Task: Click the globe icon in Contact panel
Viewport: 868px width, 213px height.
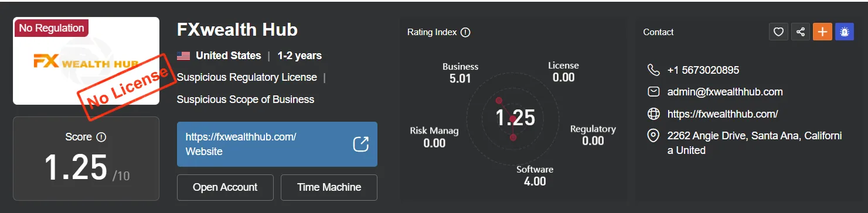Action: [x=653, y=114]
